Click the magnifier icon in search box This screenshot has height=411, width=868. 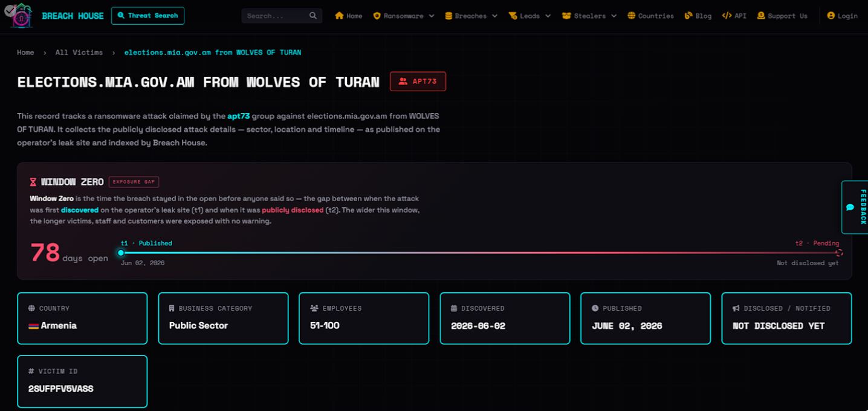pos(313,16)
